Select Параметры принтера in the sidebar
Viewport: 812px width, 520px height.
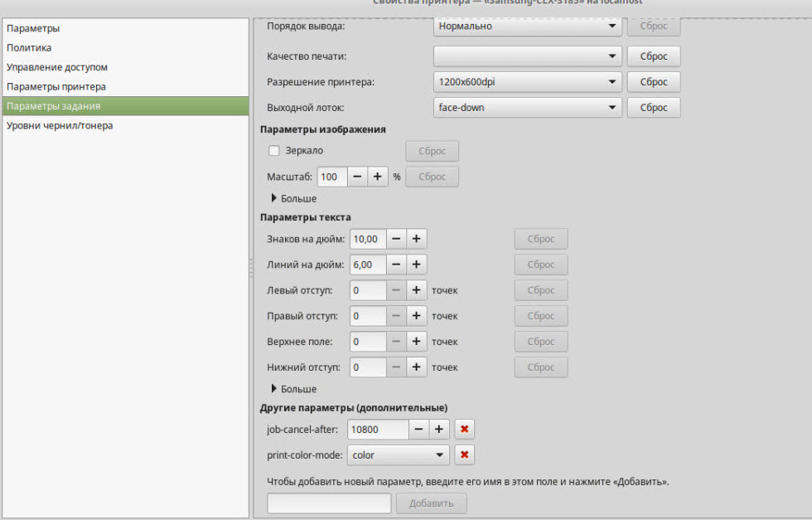(125, 86)
